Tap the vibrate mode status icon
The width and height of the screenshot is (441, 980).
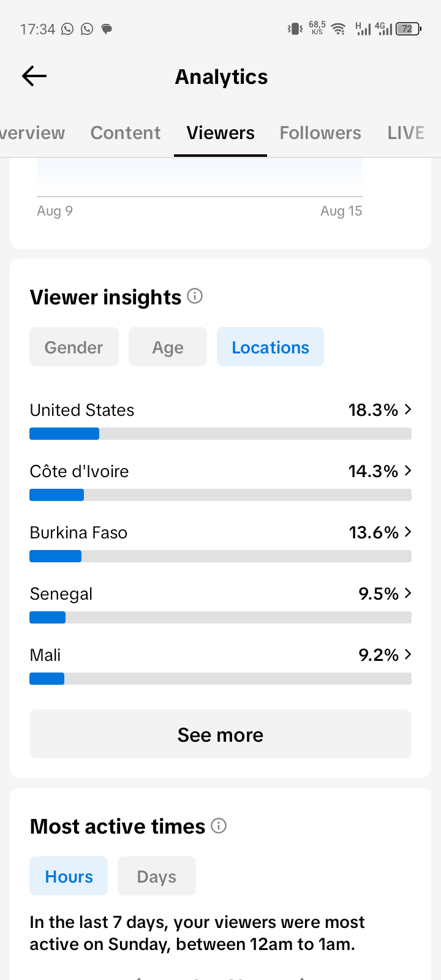[x=295, y=29]
